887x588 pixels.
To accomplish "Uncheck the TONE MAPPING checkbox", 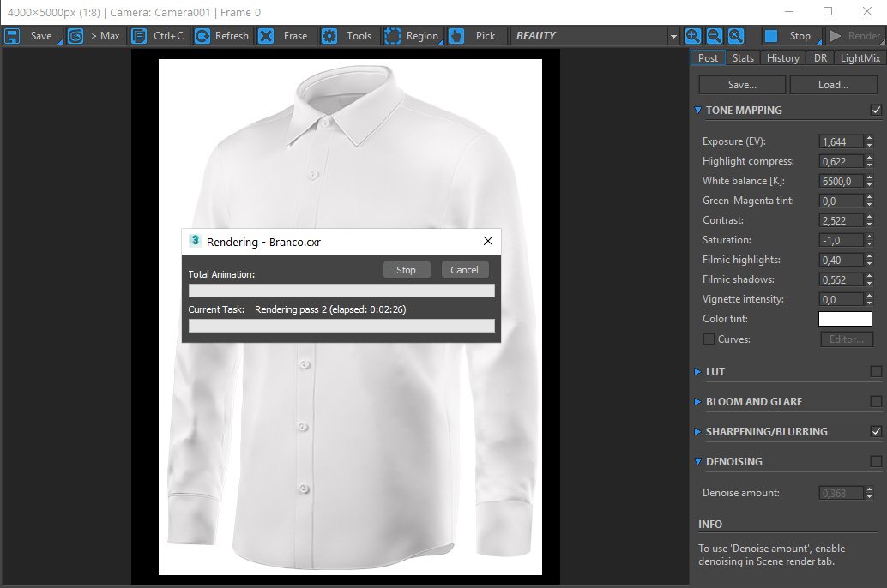I will 876,110.
